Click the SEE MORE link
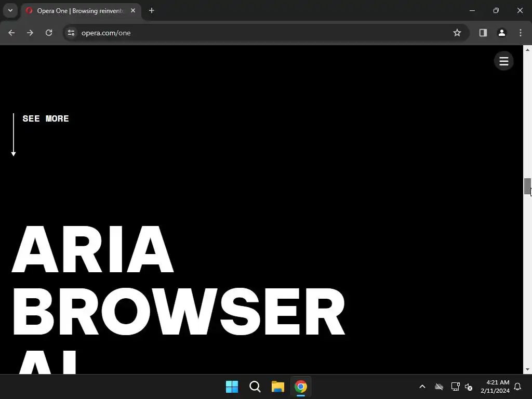Viewport: 532px width, 399px height. tap(46, 118)
